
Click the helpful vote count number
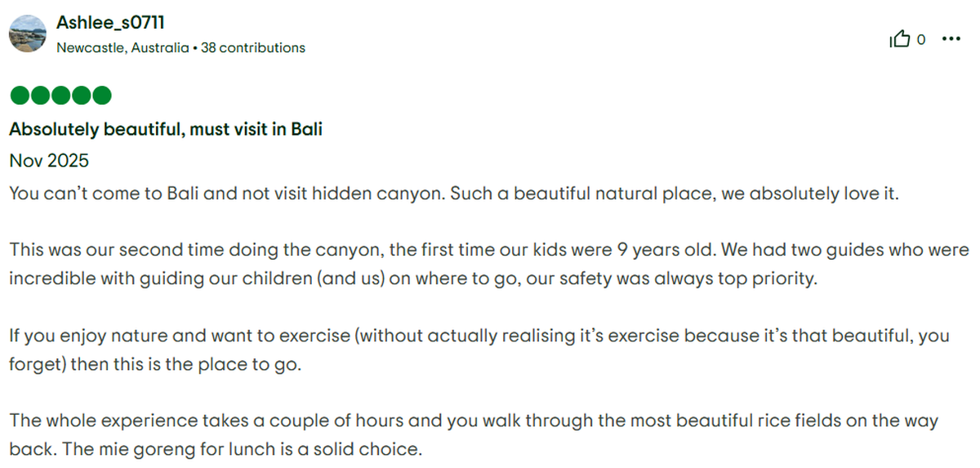[921, 39]
